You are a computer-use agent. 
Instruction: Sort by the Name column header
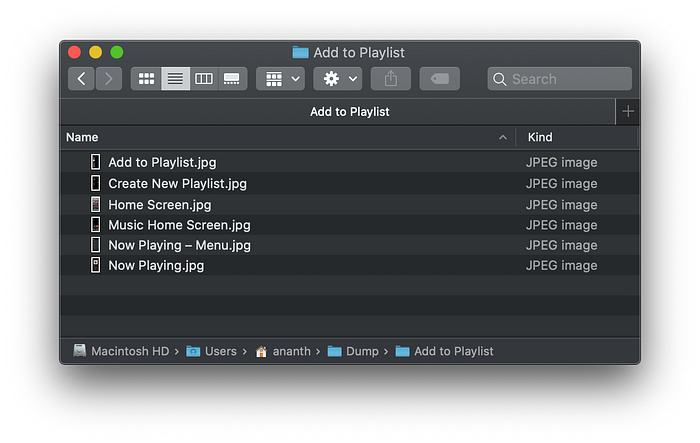click(82, 137)
